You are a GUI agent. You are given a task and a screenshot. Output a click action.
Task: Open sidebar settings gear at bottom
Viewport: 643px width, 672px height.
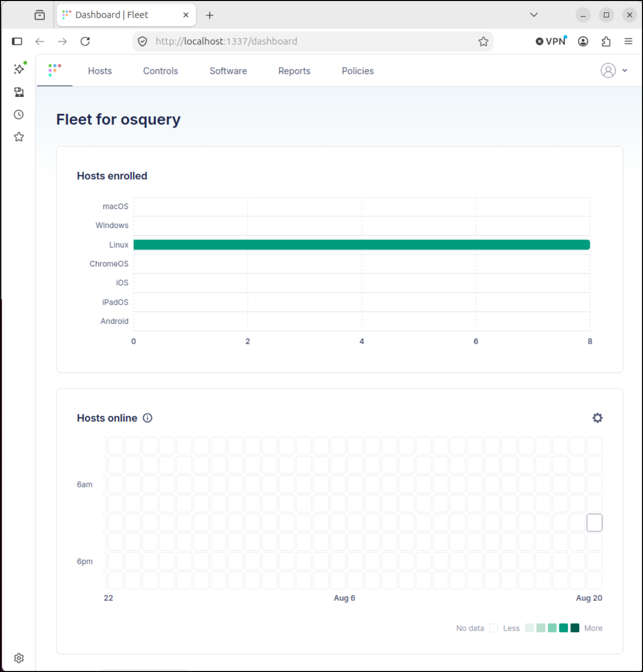click(19, 658)
